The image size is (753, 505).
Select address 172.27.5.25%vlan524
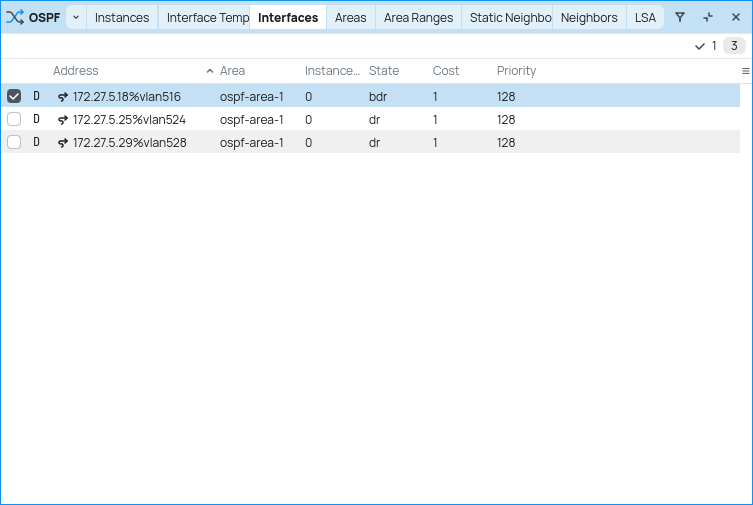click(x=129, y=120)
